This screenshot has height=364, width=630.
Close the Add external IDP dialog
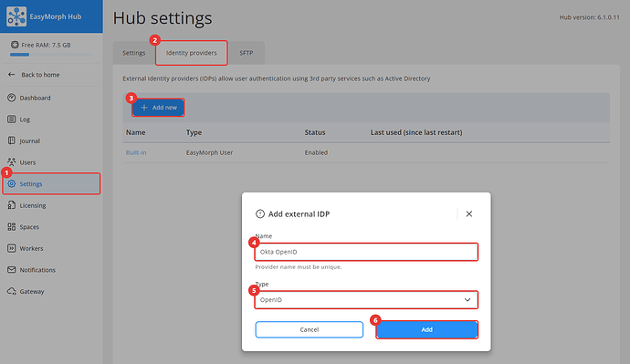pos(469,213)
